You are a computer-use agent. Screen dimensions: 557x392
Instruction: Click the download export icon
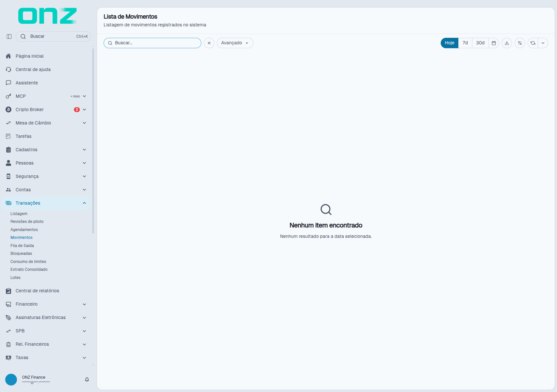coord(507,43)
